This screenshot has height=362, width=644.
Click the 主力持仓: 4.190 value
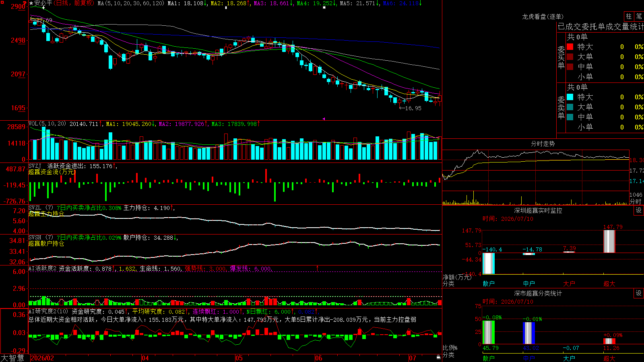(149, 208)
